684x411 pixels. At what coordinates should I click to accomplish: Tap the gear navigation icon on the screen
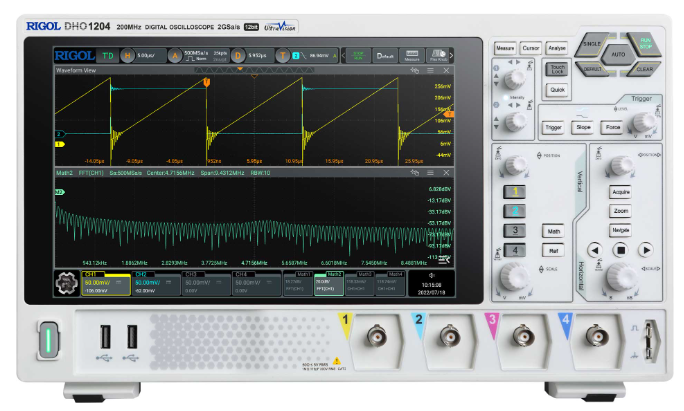pos(67,283)
